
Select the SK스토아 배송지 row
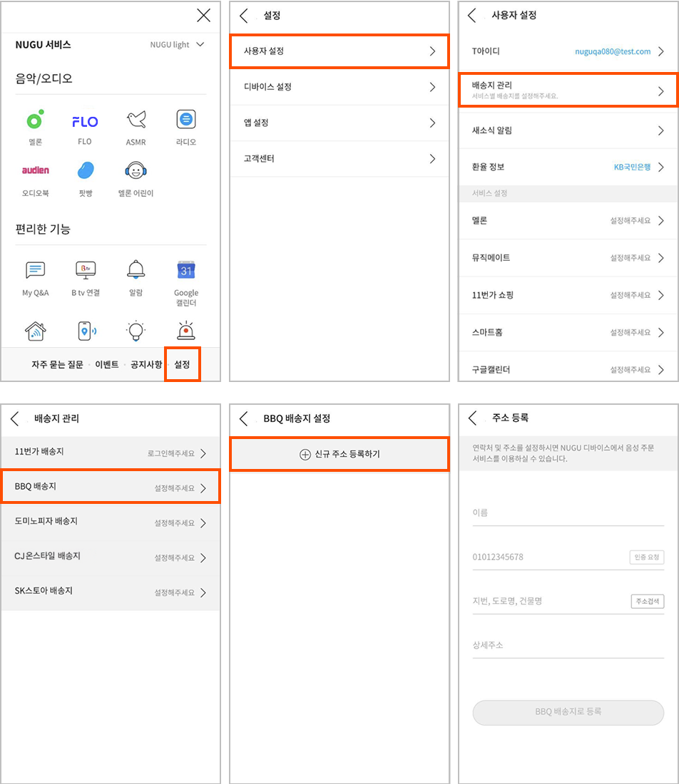[111, 592]
